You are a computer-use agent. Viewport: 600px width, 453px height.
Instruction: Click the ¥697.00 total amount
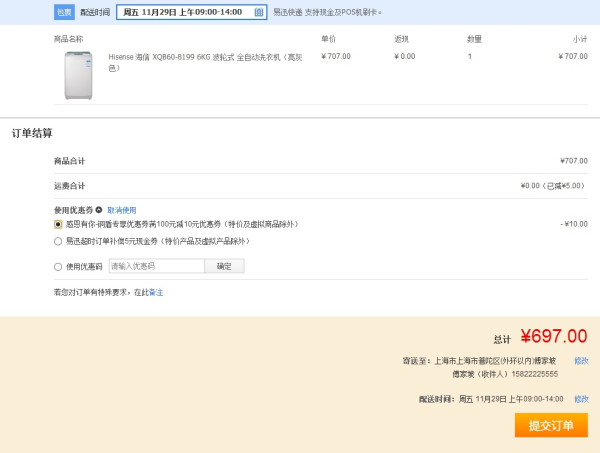coord(554,336)
